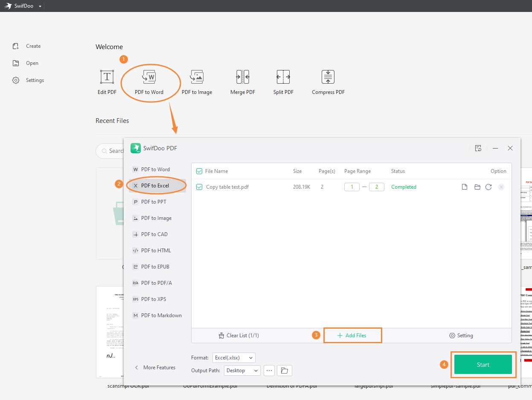Click the SwifDoo PDF converter logo
This screenshot has height=400, width=532.
(x=136, y=148)
